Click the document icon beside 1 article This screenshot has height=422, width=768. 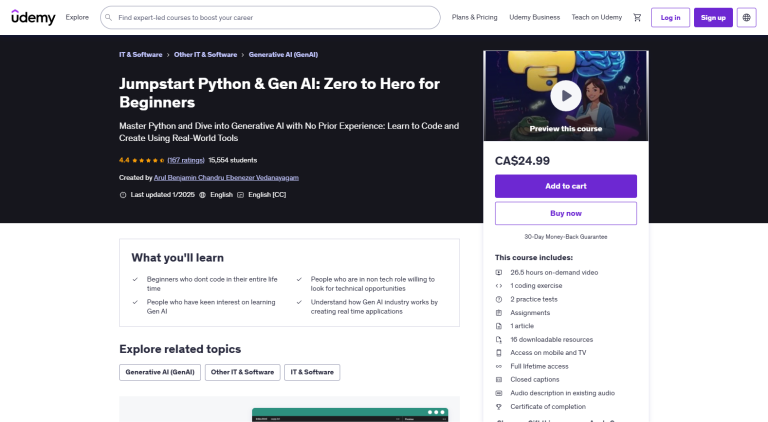click(499, 326)
